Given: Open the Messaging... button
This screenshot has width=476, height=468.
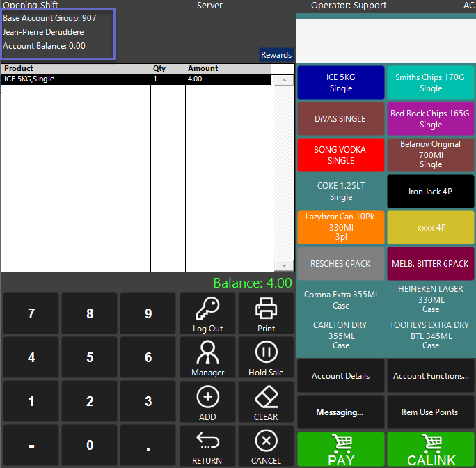Looking at the screenshot, I should tap(341, 412).
